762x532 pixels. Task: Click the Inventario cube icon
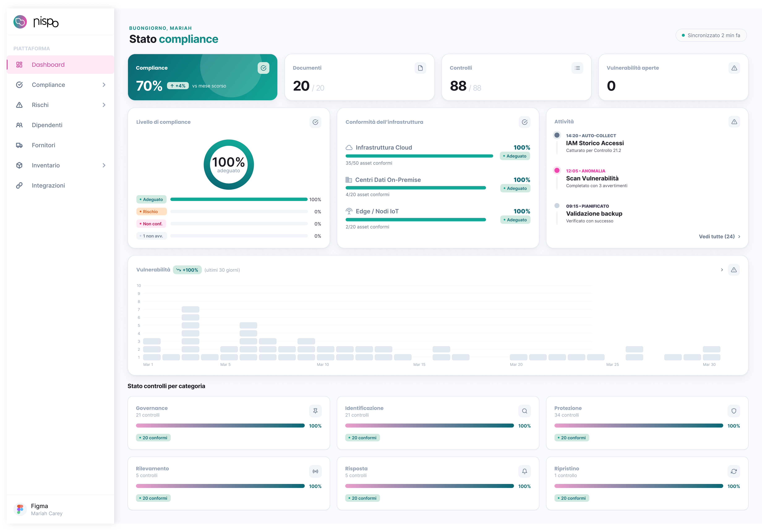[x=19, y=165]
